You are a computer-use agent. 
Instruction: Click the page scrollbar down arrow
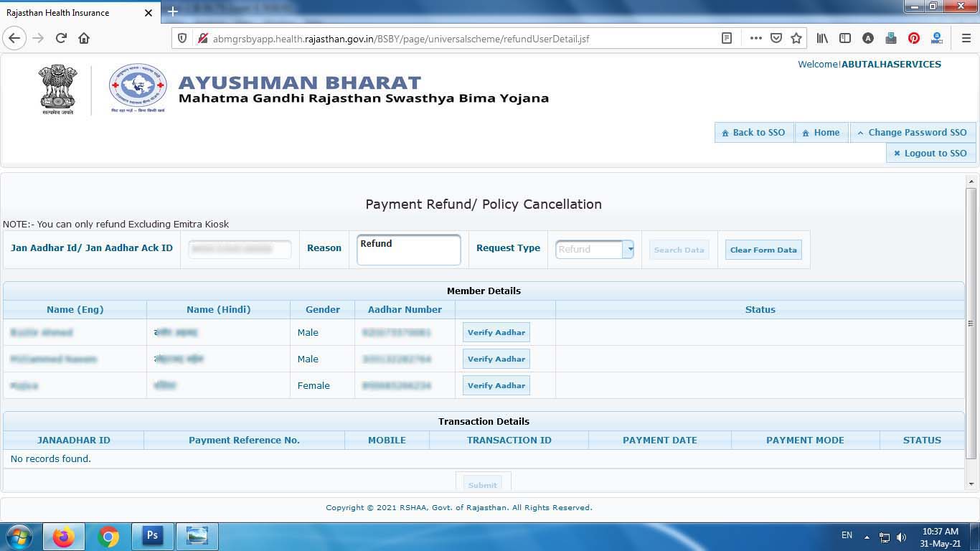click(x=971, y=484)
